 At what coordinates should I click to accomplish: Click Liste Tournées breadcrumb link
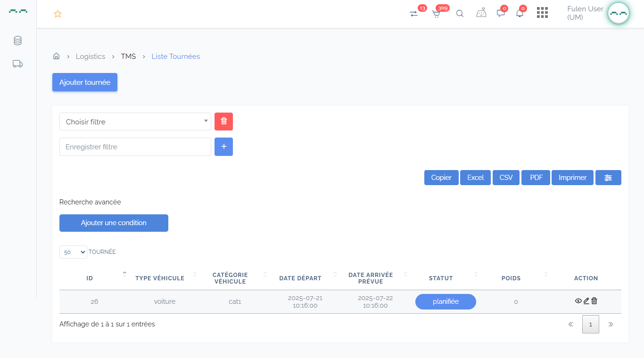point(175,56)
